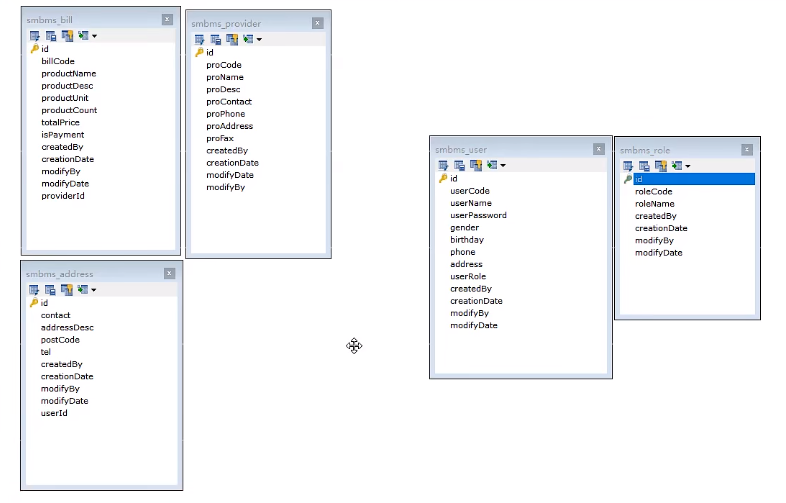Open alter table icon in smbms_user

(x=443, y=165)
